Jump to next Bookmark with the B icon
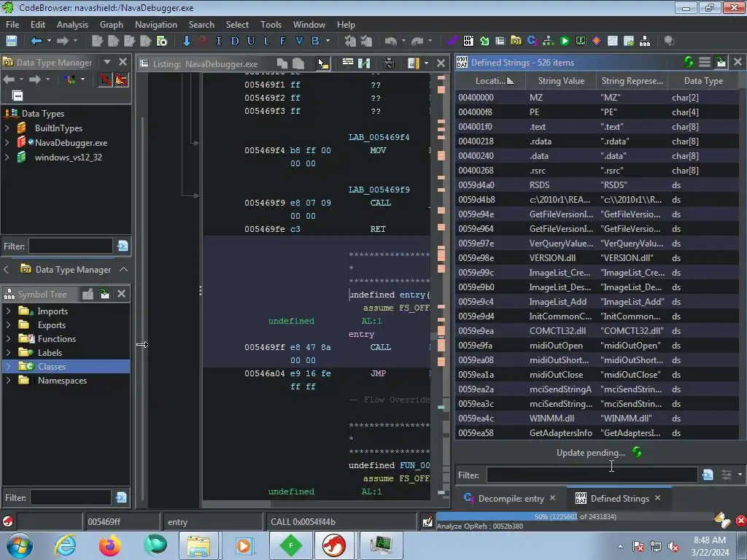This screenshot has height=560, width=747. tap(315, 41)
